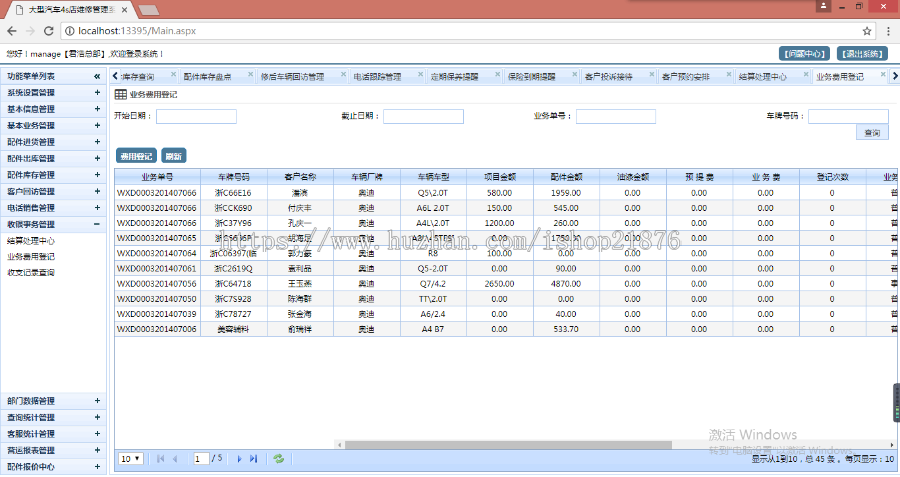Collapse the 功能菜单列表 sidebar panel
900x477 pixels.
click(97, 76)
